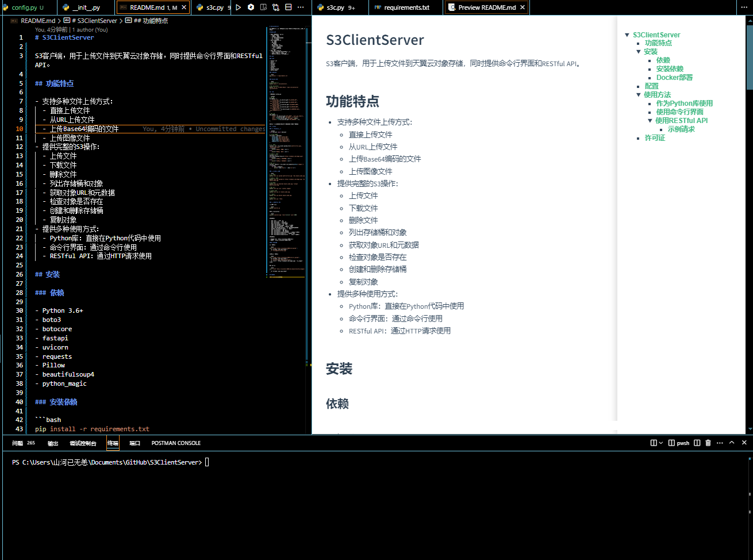This screenshot has width=753, height=560.
Task: Click '复制对象' item in the preview
Action: [363, 282]
